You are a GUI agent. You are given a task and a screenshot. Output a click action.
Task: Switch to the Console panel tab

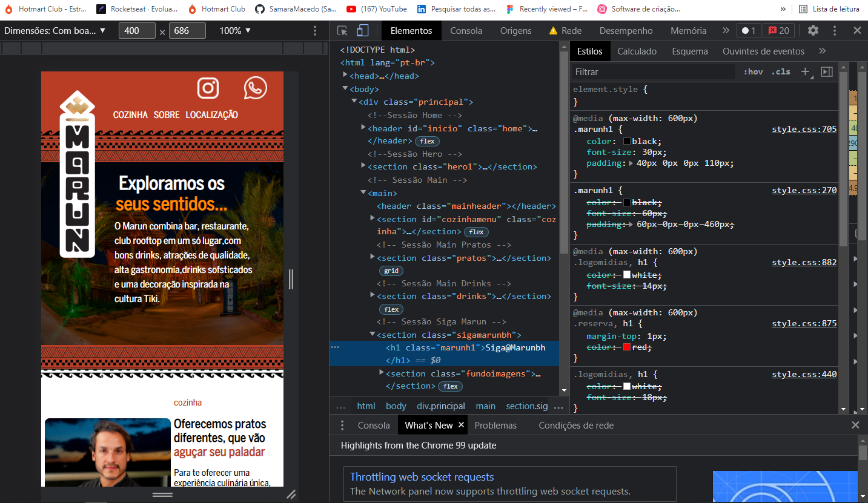click(x=466, y=30)
